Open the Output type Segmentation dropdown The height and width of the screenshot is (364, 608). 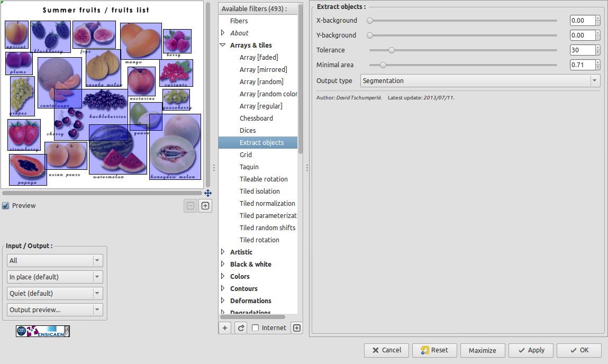[x=480, y=80]
